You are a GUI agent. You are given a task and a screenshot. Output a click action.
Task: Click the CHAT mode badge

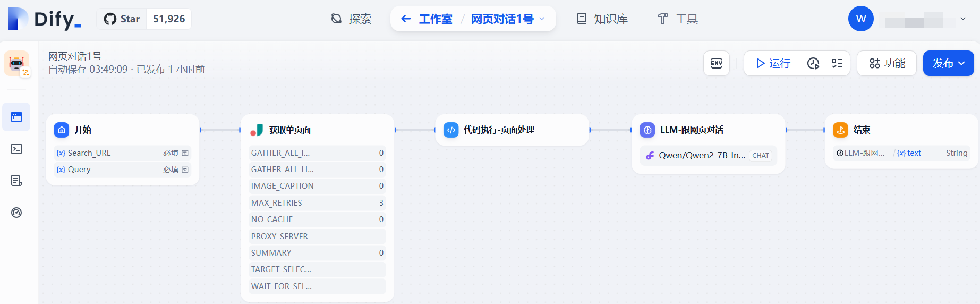coord(761,156)
